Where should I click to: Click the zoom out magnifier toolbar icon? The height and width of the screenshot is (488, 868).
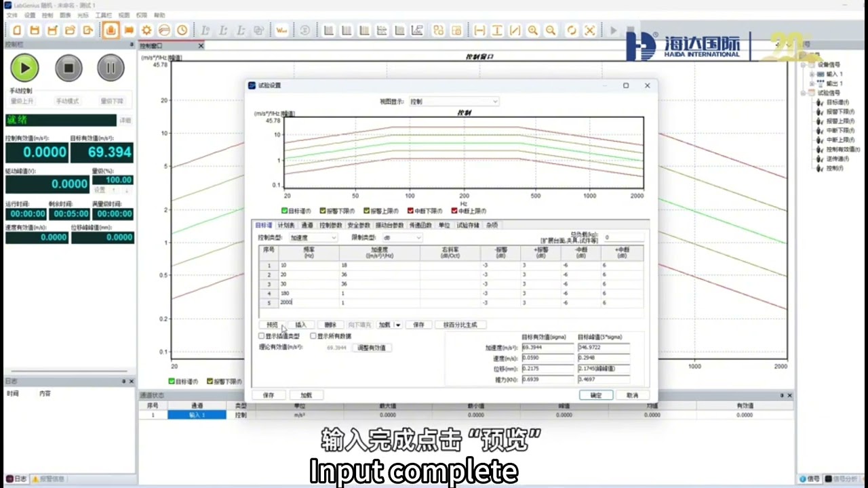(x=551, y=30)
